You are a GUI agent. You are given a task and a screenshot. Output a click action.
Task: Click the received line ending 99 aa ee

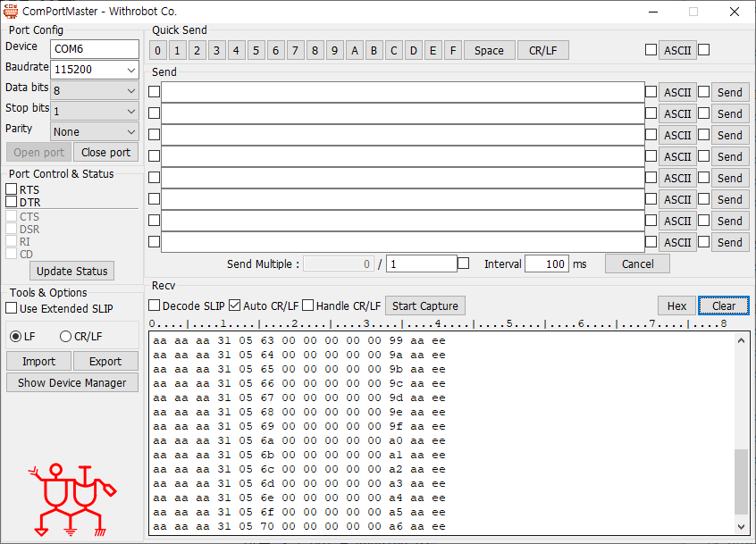coord(299,340)
